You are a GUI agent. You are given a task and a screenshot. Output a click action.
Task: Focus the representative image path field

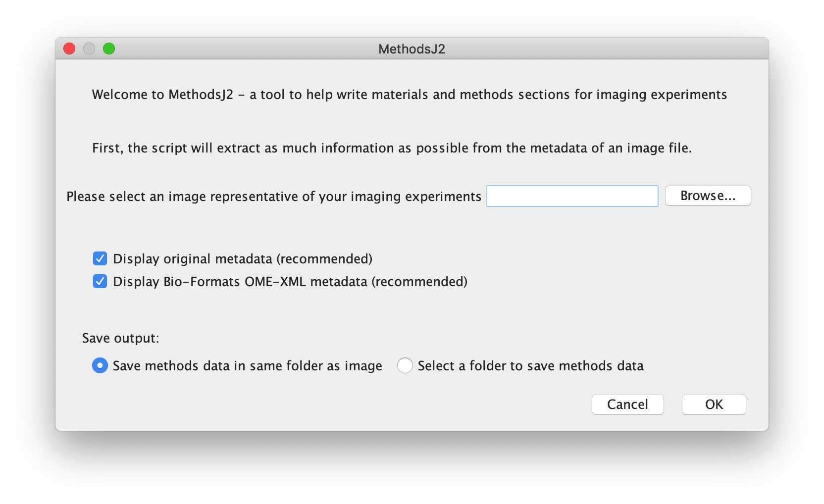point(572,196)
